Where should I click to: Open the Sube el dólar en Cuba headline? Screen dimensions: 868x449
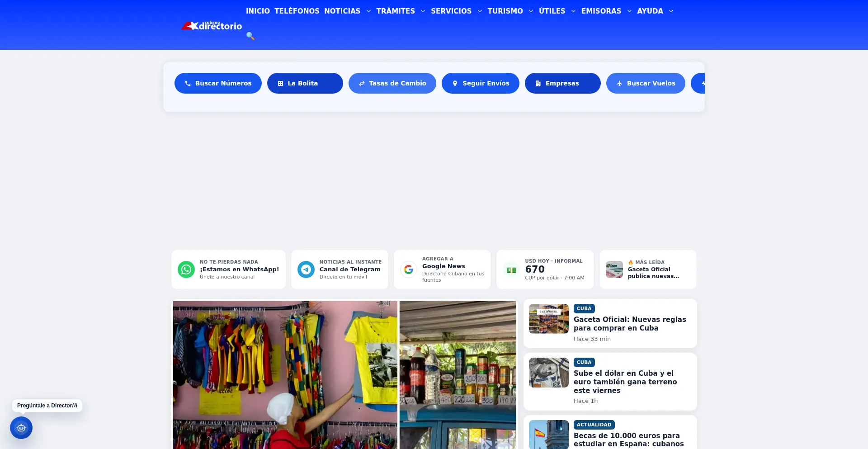click(625, 382)
